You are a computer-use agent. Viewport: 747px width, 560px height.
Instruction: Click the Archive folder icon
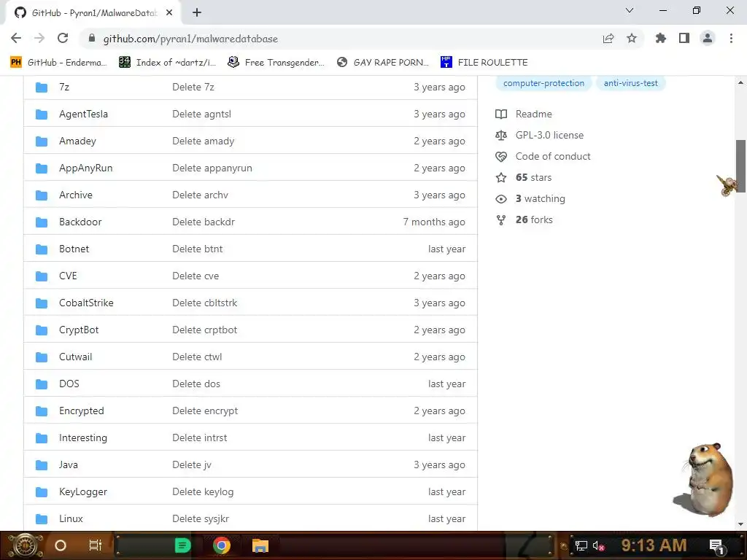point(42,195)
